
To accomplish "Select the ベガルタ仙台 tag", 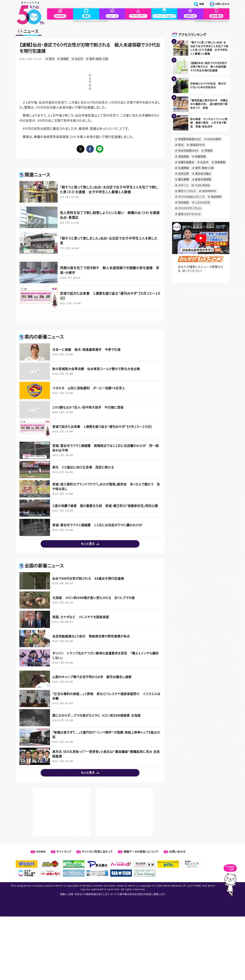I will point(201,185).
